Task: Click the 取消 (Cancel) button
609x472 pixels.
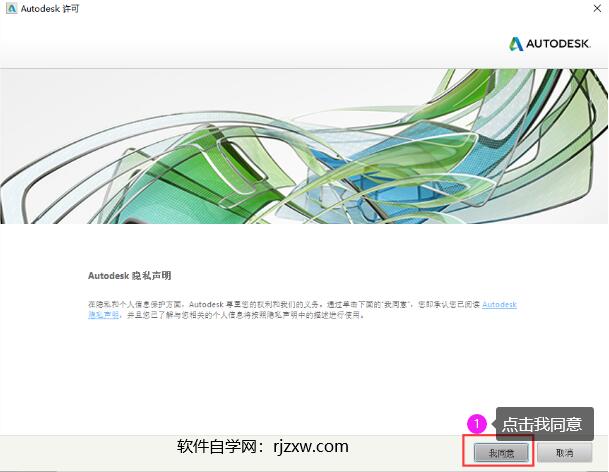Action: pos(564,453)
